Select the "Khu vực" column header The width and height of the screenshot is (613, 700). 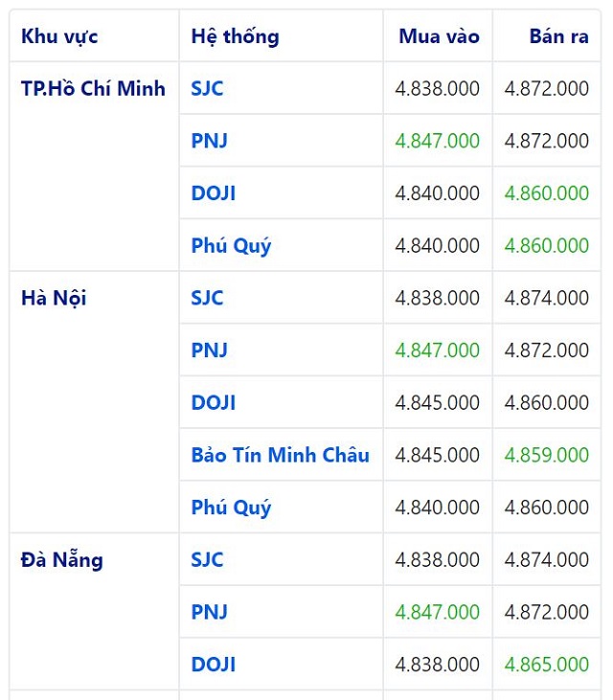pos(59,36)
